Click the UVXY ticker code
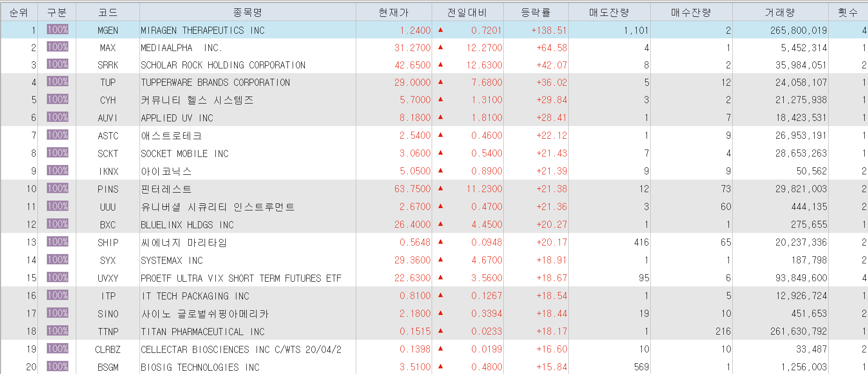868x374 pixels. [x=108, y=278]
